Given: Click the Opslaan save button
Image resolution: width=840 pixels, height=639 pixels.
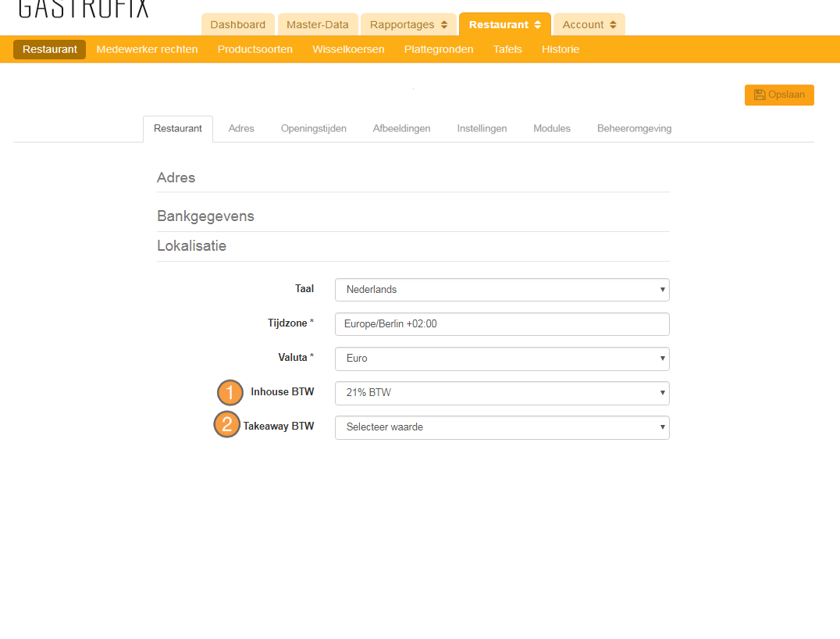Looking at the screenshot, I should 778,95.
